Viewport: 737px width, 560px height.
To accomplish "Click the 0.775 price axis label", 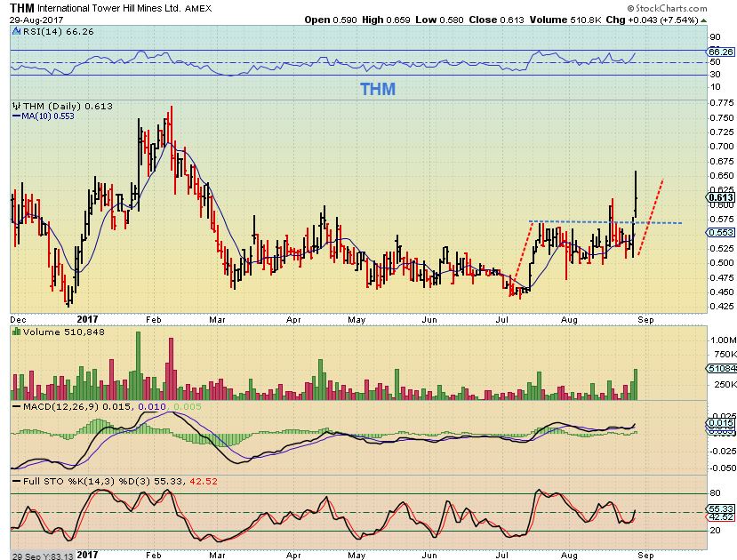I will [x=722, y=103].
